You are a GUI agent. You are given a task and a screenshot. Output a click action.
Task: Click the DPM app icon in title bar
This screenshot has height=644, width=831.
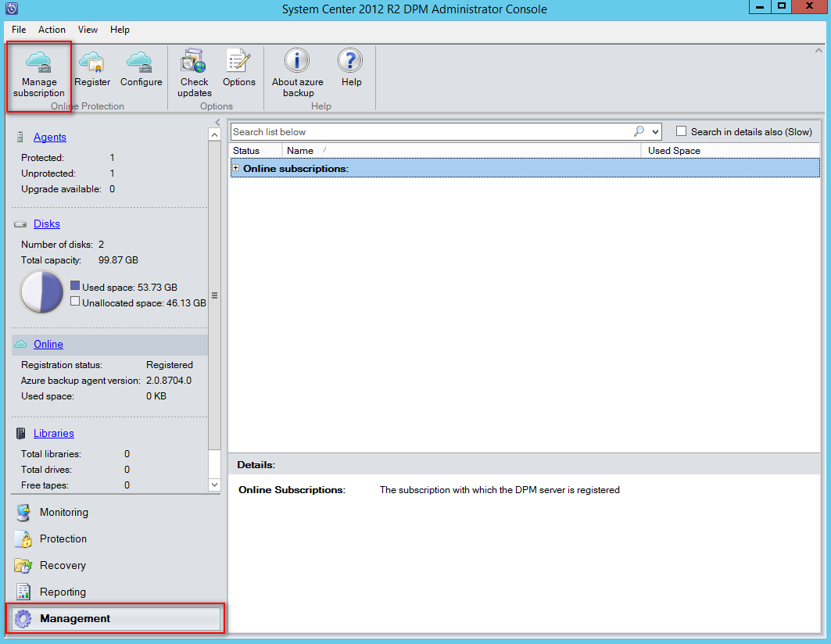point(11,9)
